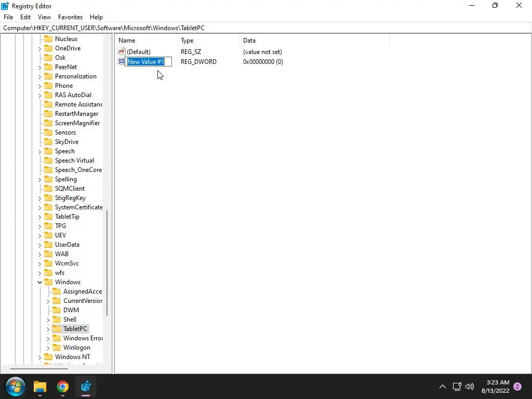This screenshot has height=399, width=532.
Task: Select the RestartManager folder icon
Action: (48, 114)
